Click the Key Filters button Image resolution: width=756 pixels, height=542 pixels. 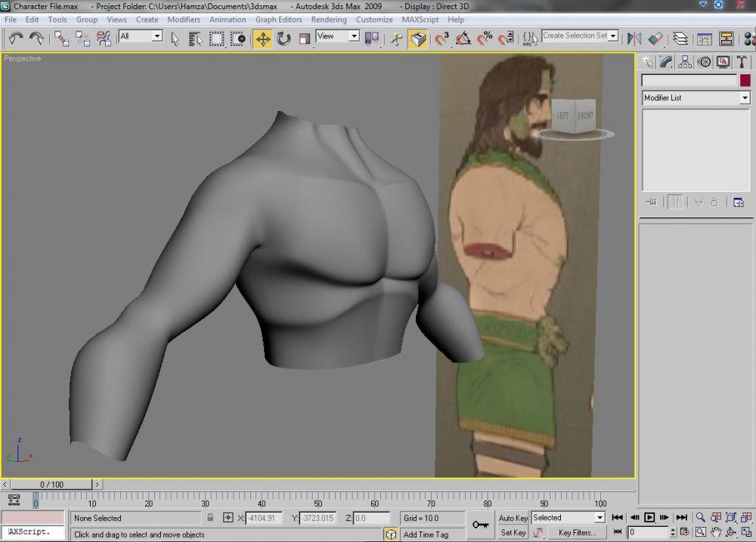pos(576,533)
